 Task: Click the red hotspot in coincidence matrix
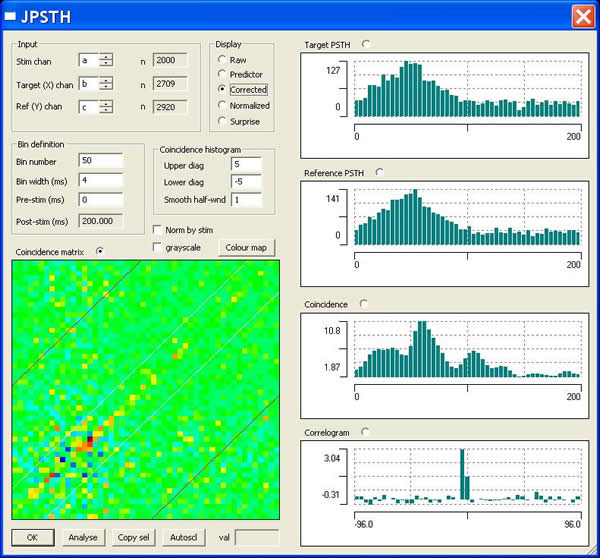pos(89,438)
